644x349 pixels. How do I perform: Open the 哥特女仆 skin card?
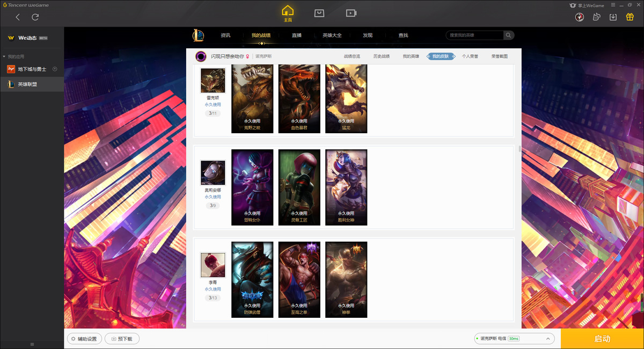click(252, 187)
